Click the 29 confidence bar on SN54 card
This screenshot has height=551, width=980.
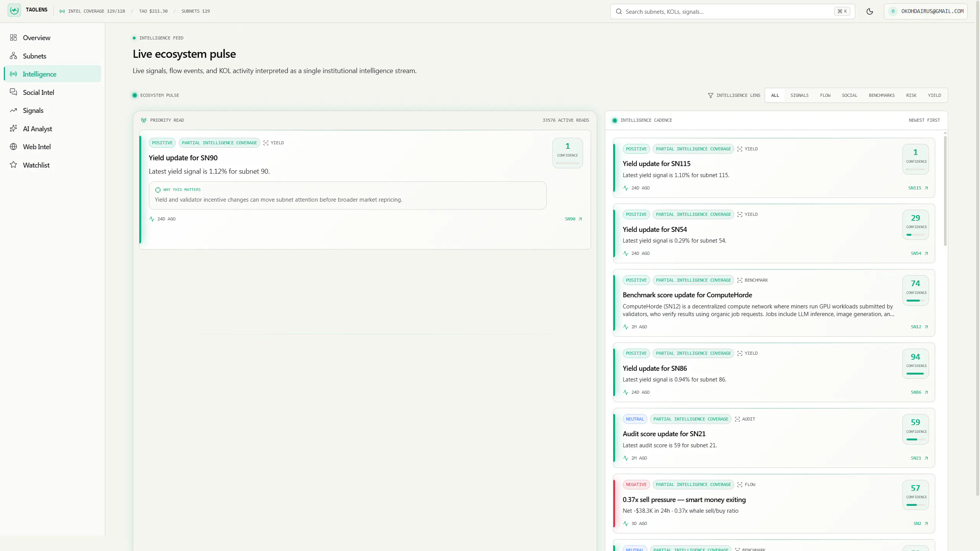pos(915,235)
